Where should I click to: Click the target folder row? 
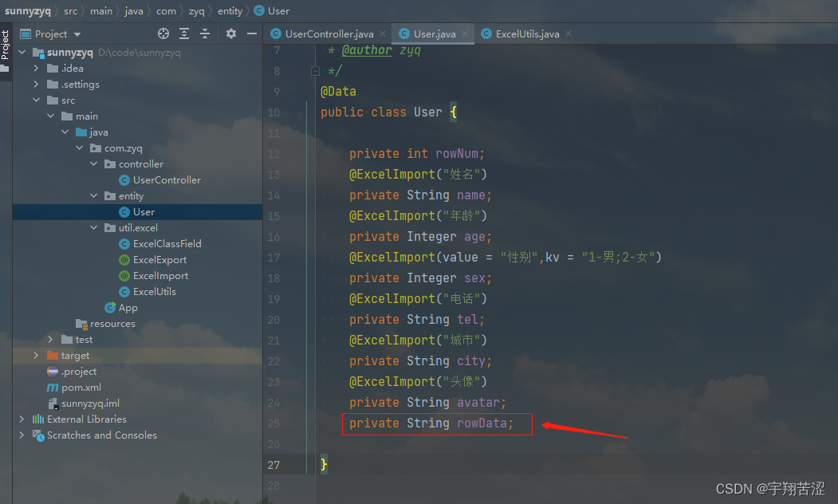tap(137, 356)
